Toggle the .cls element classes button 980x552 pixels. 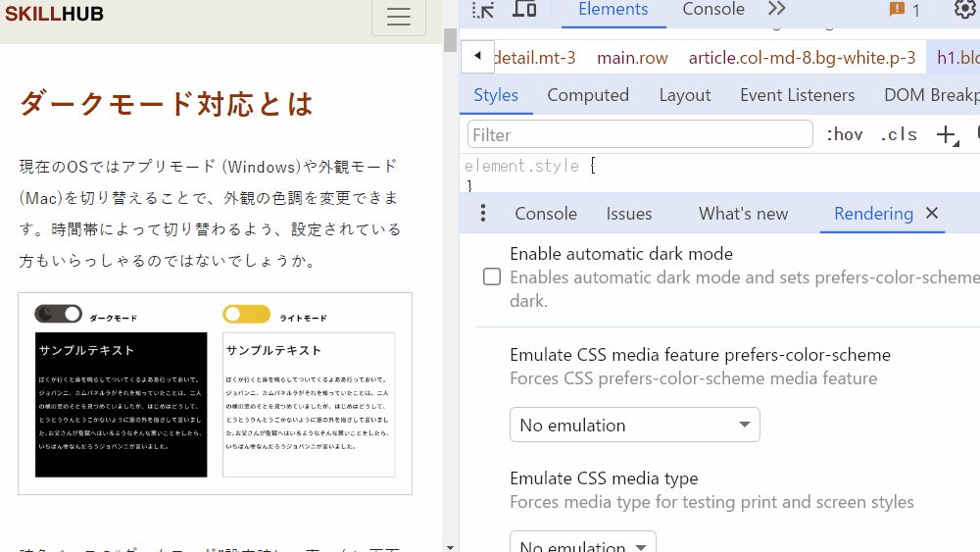(898, 134)
